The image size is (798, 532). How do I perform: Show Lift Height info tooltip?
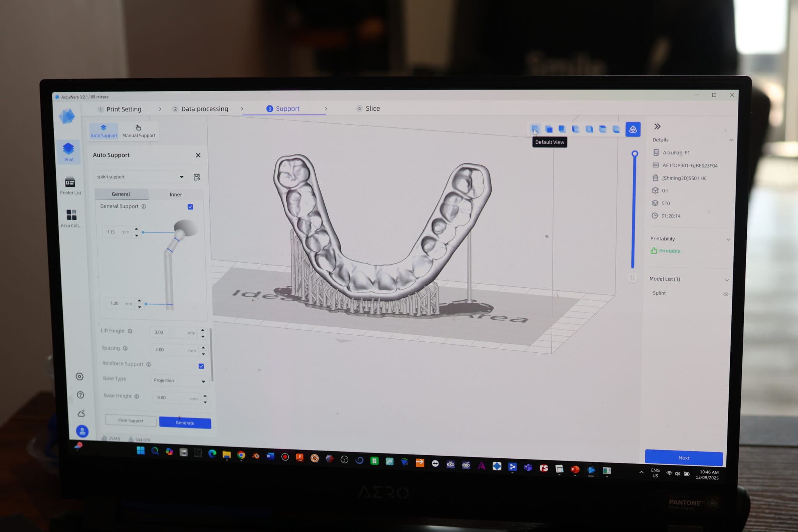[130, 331]
